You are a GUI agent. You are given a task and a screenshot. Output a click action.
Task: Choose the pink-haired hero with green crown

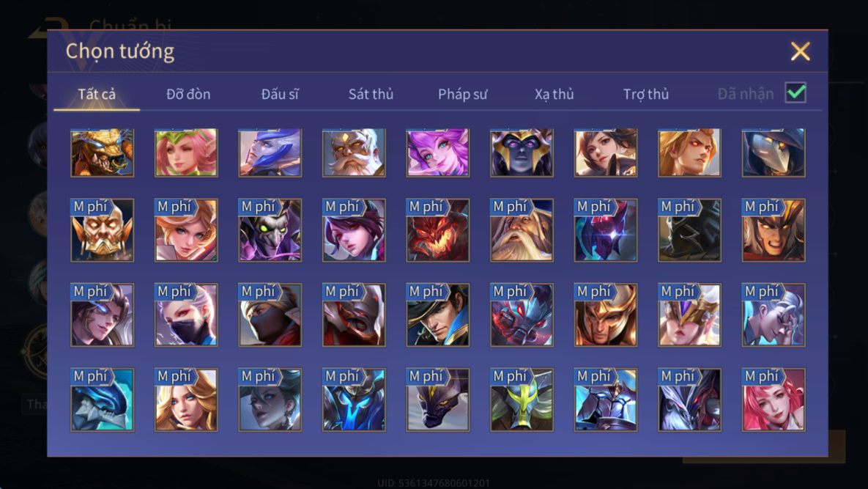[x=186, y=152]
